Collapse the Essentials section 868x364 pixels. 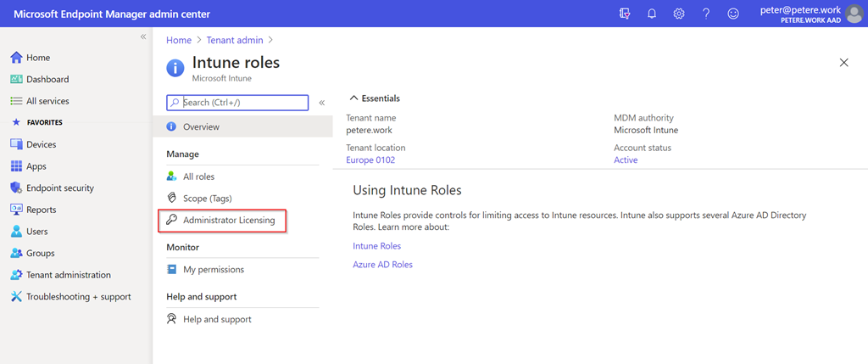(x=354, y=98)
